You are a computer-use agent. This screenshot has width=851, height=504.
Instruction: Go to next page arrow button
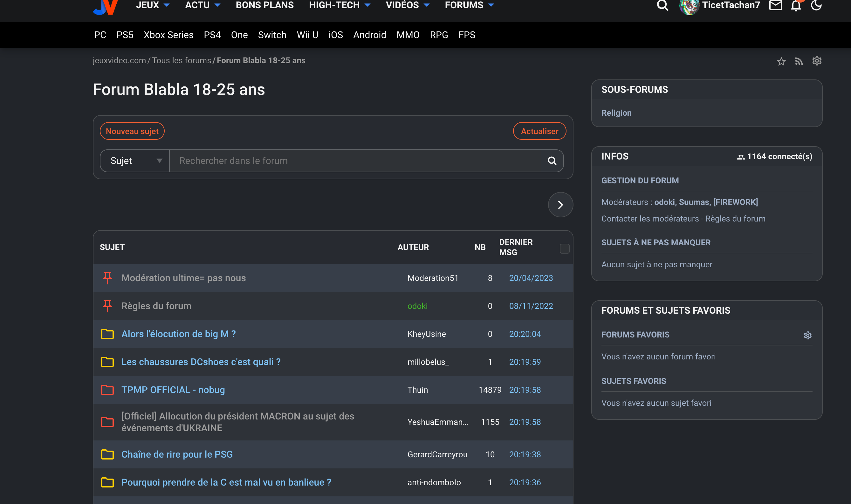pos(560,205)
